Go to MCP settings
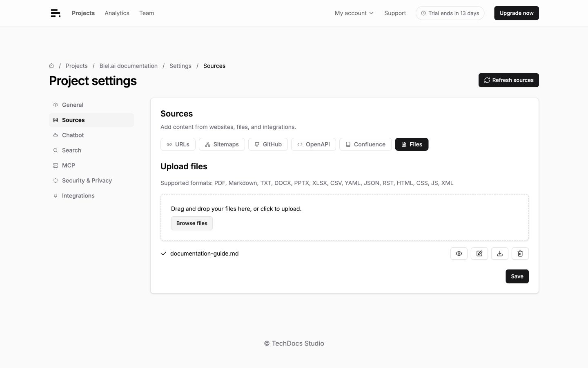The image size is (588, 368). coord(91,165)
